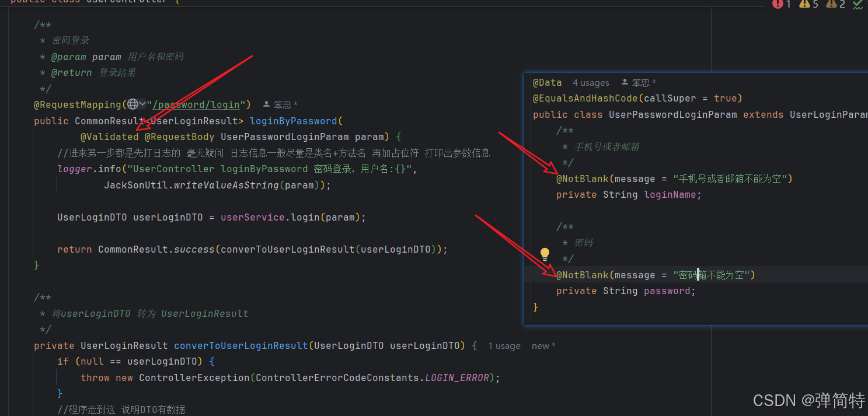This screenshot has width=868, height=416.
Task: Open the "4 usages" hint beside @Data
Action: point(591,83)
